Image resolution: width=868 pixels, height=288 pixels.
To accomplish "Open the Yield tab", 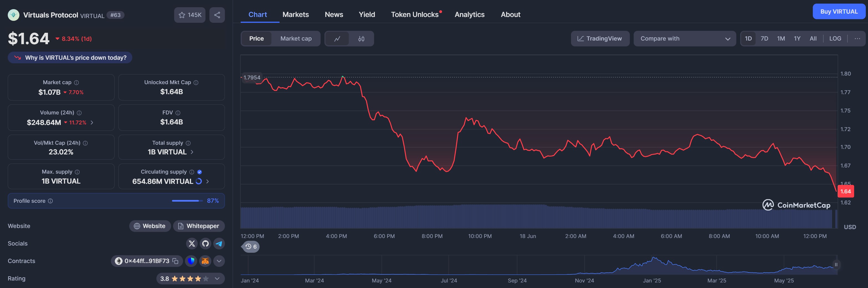I will 367,14.
